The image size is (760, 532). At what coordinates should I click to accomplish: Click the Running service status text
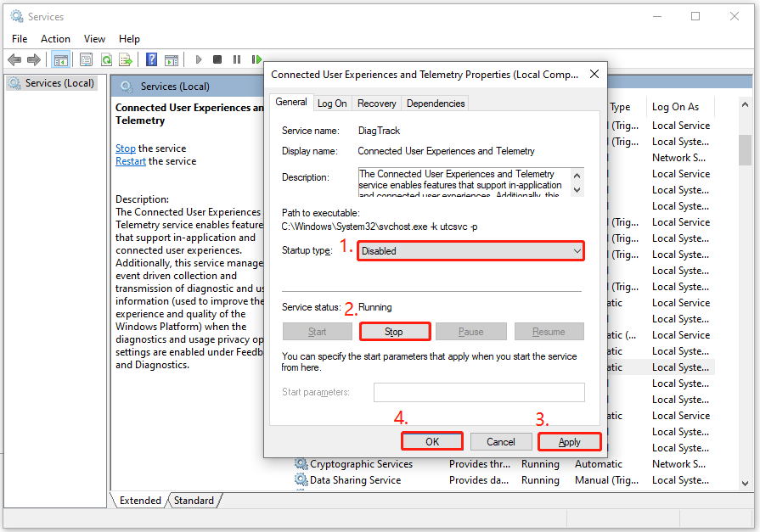(375, 306)
